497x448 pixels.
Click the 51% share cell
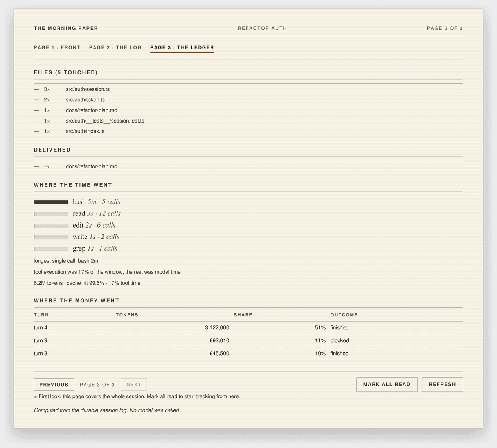coord(320,327)
